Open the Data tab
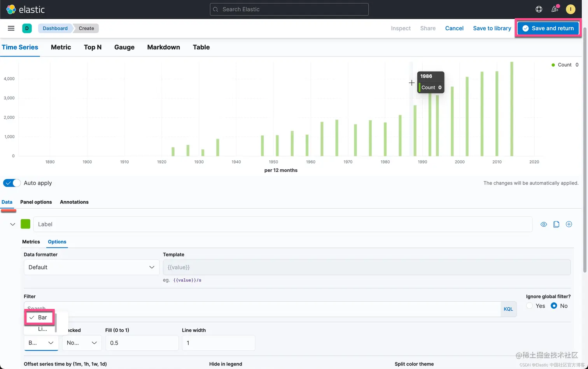Screen dimensions: 588x369 [x=7, y=202]
